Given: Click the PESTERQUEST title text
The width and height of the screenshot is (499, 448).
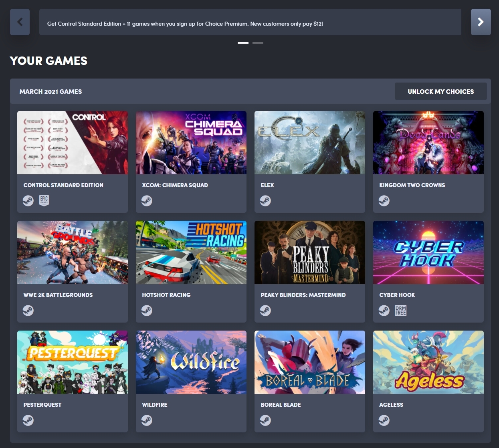Looking at the screenshot, I should coord(42,405).
